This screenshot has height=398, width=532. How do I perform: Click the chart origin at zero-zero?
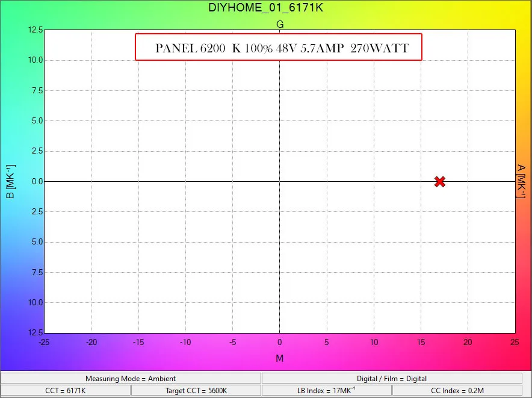(279, 181)
